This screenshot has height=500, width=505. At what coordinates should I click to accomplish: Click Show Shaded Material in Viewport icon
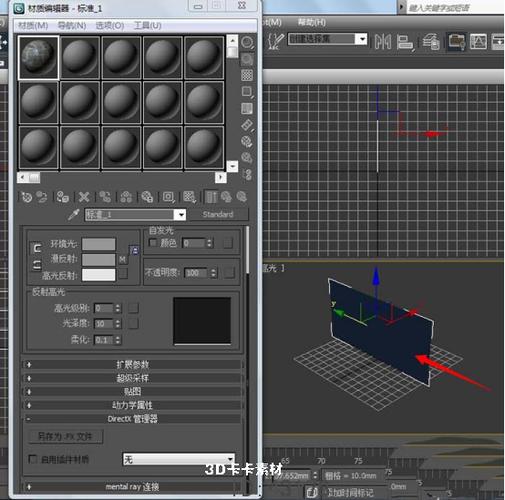tap(190, 197)
